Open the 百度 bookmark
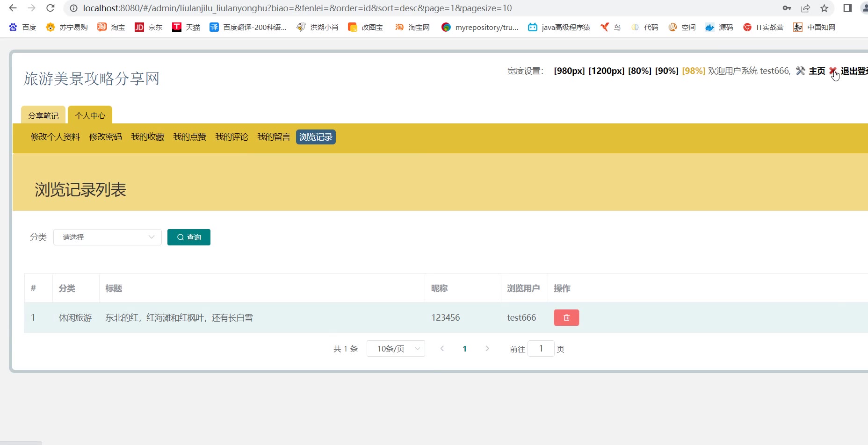868x445 pixels. click(22, 27)
